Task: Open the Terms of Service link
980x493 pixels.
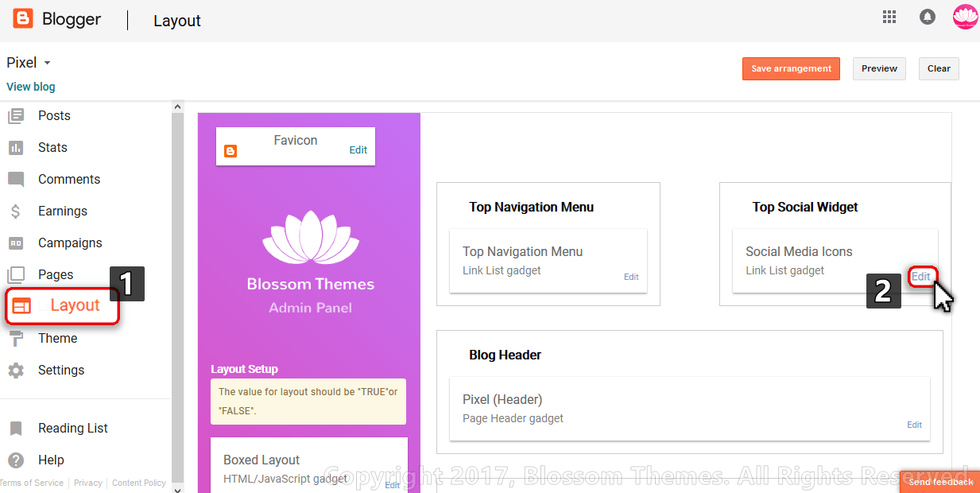Action: [32, 483]
